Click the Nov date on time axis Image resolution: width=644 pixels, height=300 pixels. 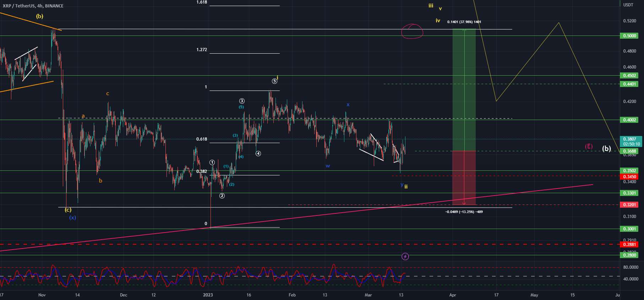pos(42,295)
